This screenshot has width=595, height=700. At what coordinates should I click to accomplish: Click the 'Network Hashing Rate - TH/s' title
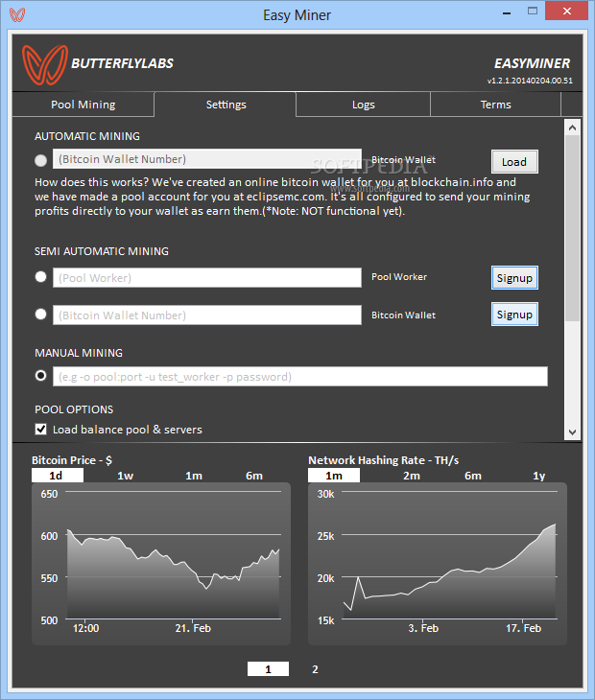pyautogui.click(x=383, y=460)
